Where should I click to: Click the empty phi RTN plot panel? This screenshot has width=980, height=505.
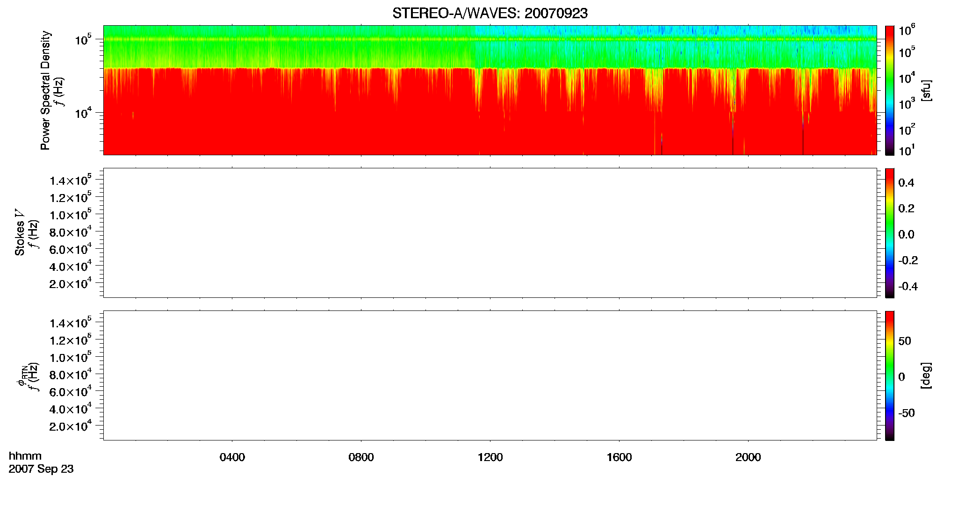click(490, 375)
